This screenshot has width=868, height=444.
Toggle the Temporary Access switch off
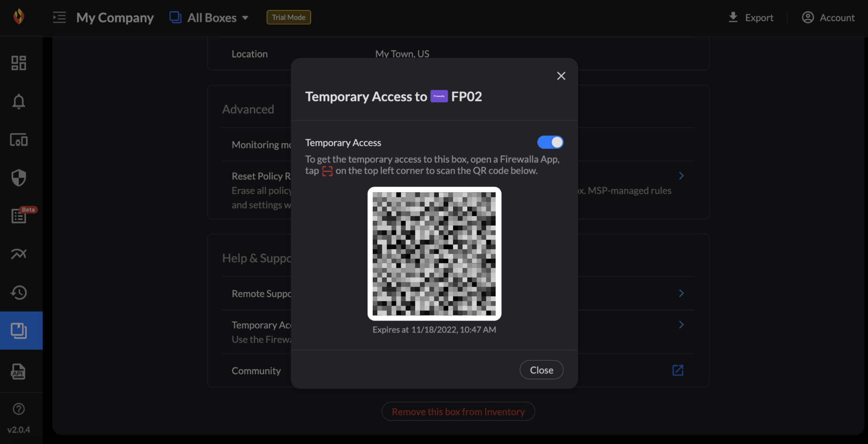[550, 142]
